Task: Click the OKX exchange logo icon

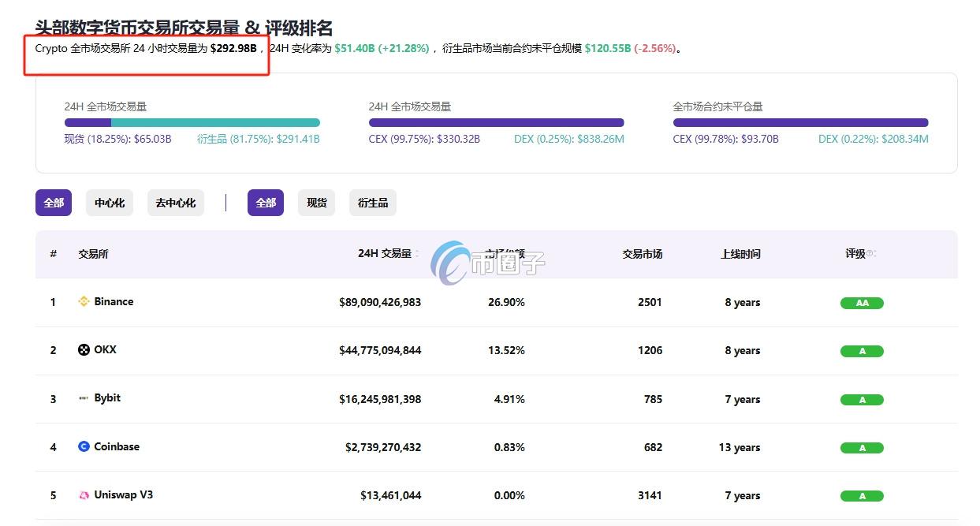Action: point(84,349)
